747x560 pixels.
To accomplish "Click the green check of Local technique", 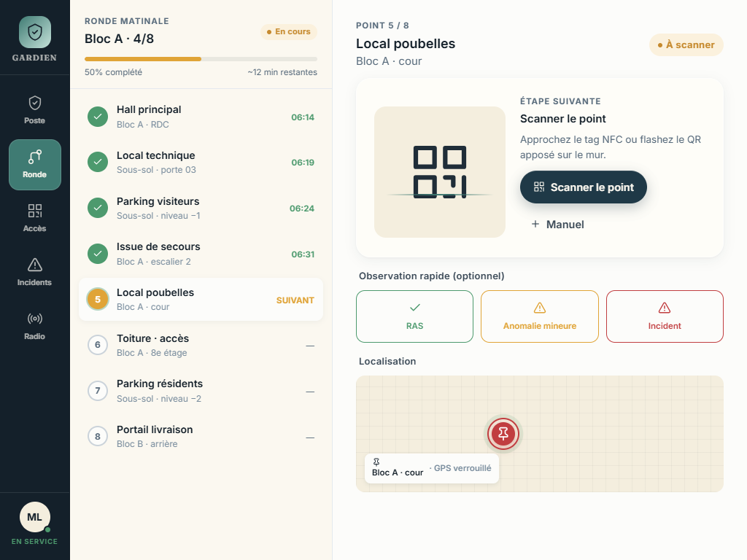I will tap(98, 162).
